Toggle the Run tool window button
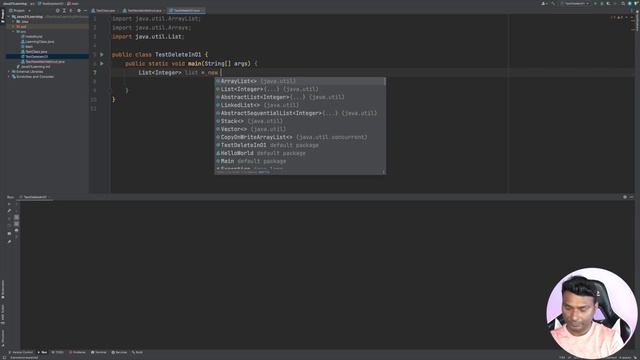The image size is (640, 360). click(42, 352)
